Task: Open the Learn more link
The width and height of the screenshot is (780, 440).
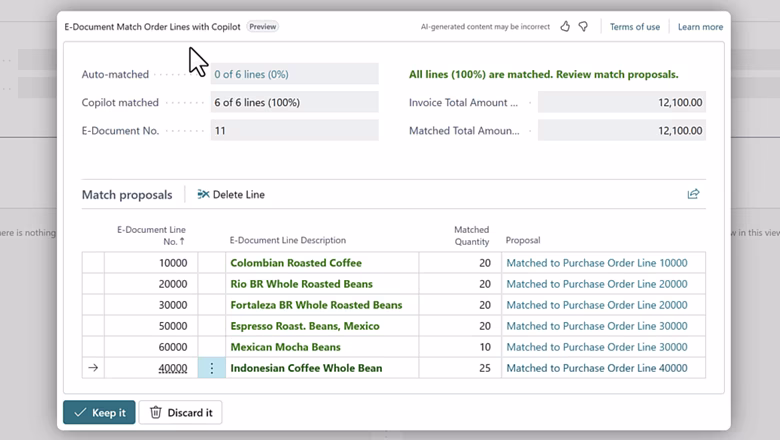Action: (700, 27)
